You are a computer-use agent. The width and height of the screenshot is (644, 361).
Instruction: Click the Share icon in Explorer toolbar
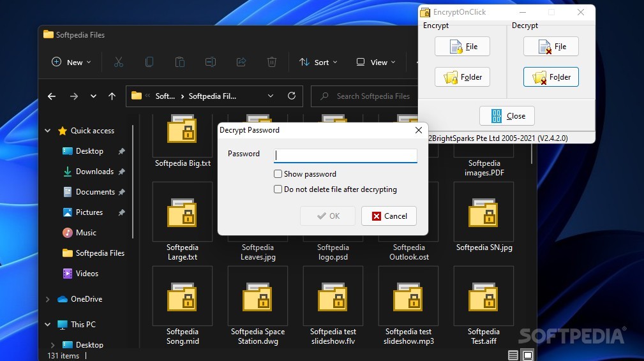tap(241, 63)
